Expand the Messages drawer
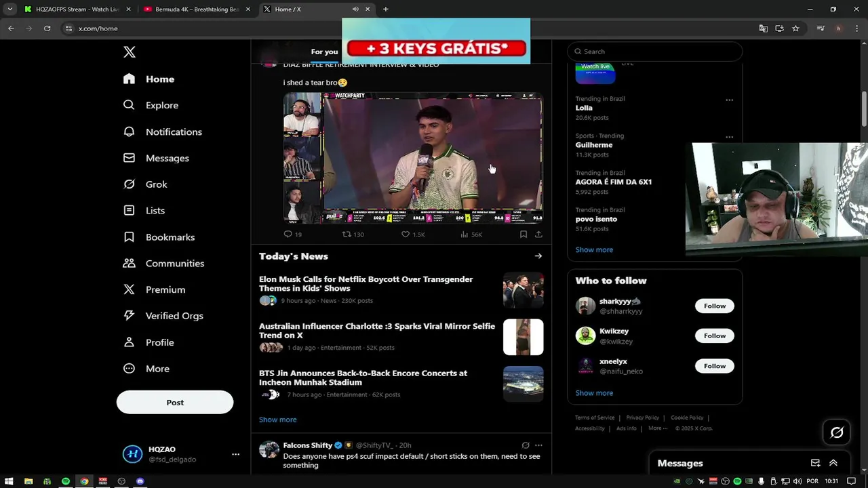The width and height of the screenshot is (868, 488). [833, 463]
